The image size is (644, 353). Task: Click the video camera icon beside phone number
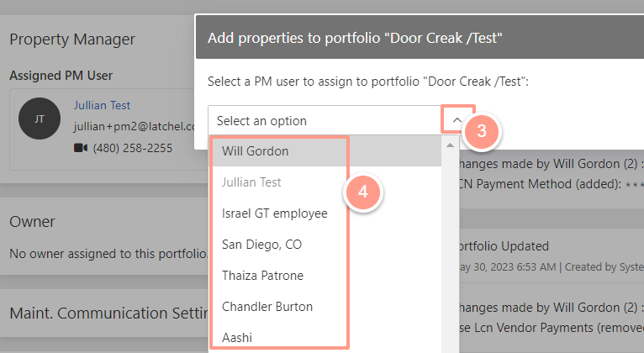click(x=81, y=148)
